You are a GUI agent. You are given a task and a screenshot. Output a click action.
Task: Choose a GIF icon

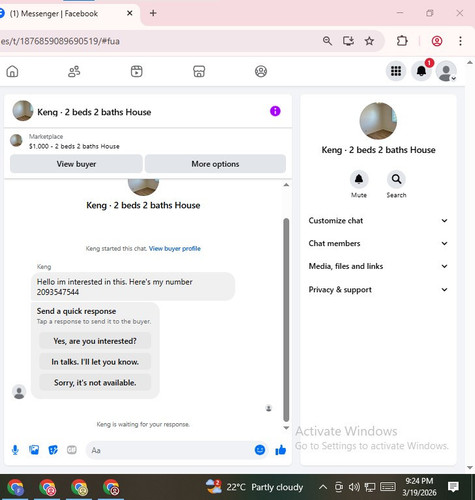72,450
